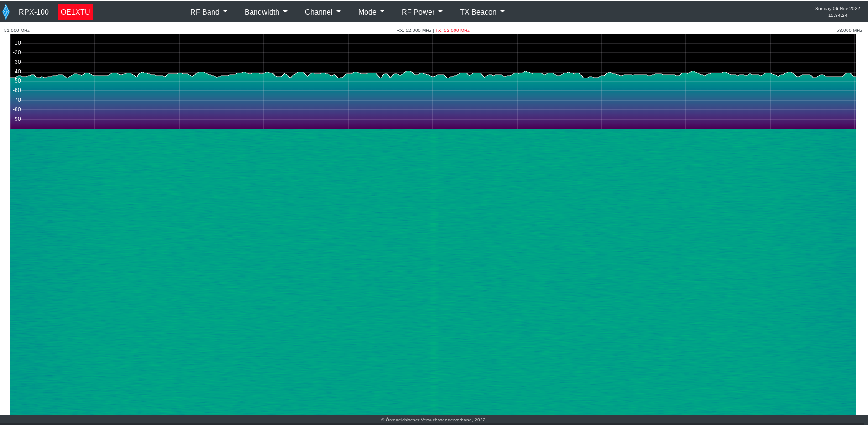Click inside the waterfall display

click(x=433, y=272)
